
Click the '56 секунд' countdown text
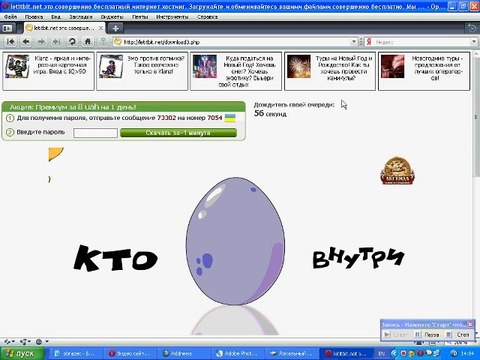point(270,113)
